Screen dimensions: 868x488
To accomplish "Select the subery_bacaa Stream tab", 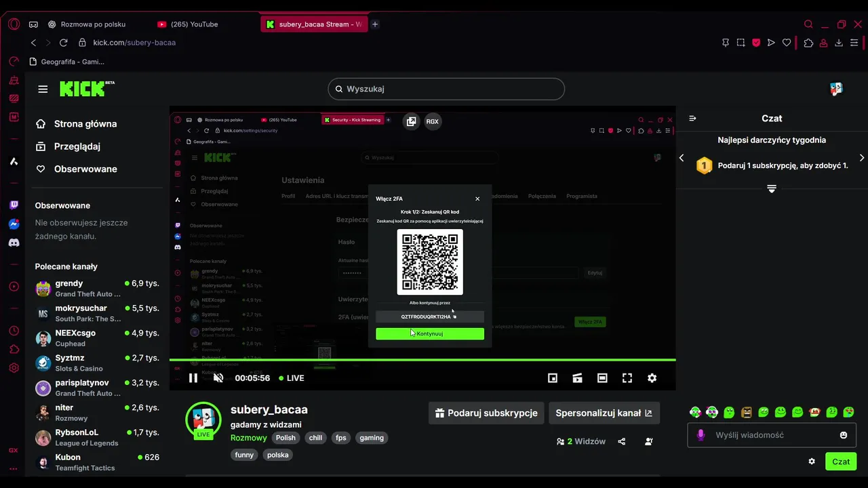I will [314, 24].
